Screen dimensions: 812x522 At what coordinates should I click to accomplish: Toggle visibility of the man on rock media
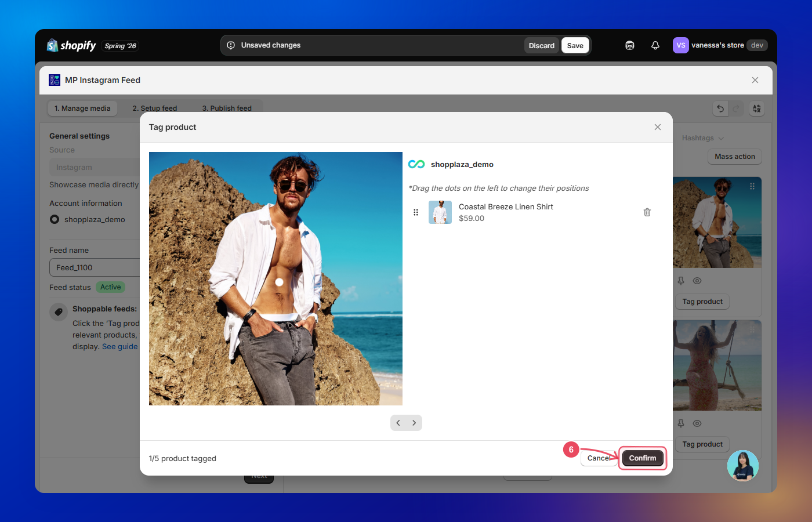pyautogui.click(x=697, y=281)
